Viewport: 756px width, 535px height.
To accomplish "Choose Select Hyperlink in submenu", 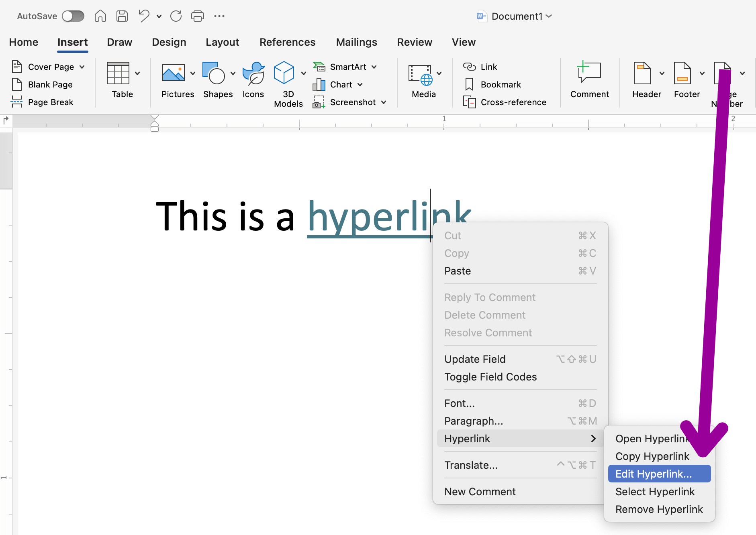I will pos(659,492).
